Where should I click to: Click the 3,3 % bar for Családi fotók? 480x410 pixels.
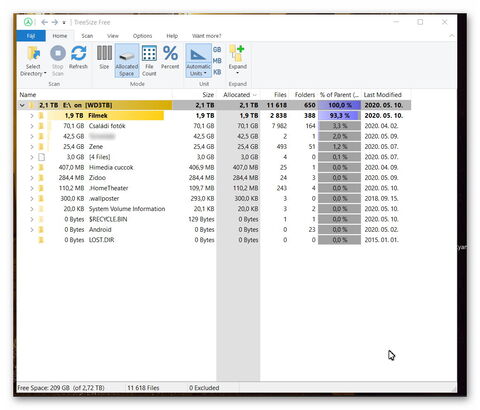click(339, 126)
